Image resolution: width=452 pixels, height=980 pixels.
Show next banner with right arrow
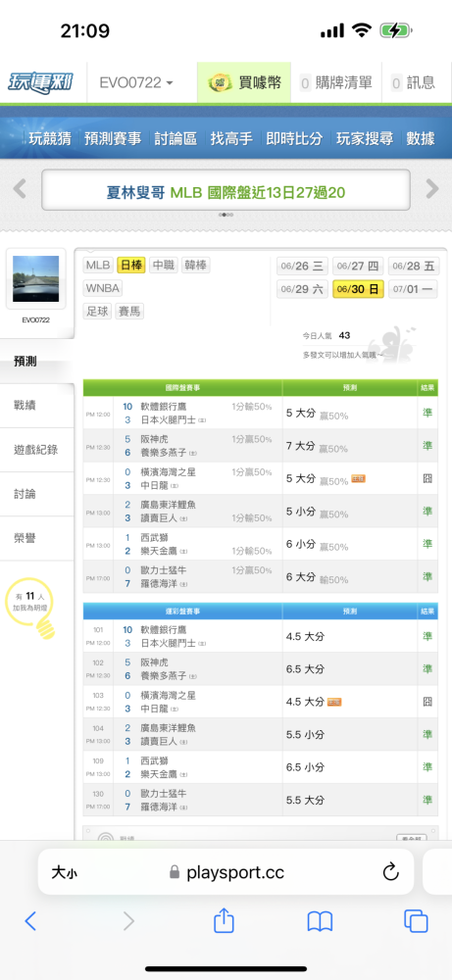[431, 188]
